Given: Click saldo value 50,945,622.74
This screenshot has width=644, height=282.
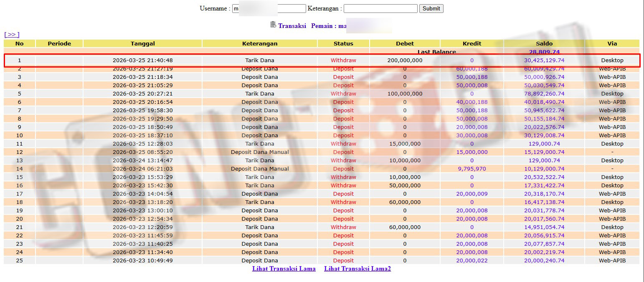Looking at the screenshot, I should pyautogui.click(x=544, y=111).
